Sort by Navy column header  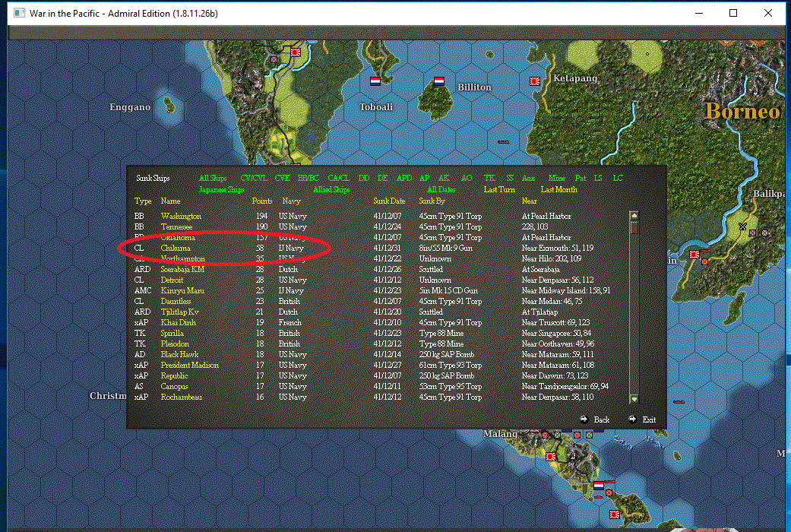click(291, 201)
